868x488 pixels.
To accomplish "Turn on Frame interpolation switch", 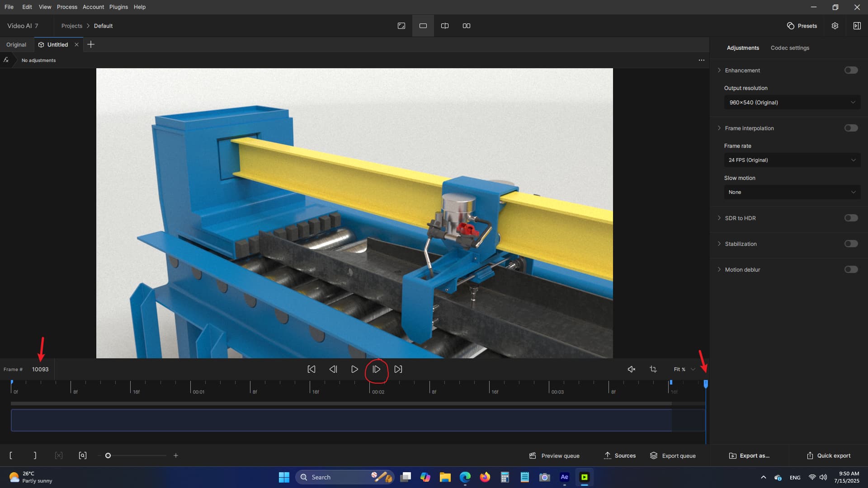I will pyautogui.click(x=851, y=128).
